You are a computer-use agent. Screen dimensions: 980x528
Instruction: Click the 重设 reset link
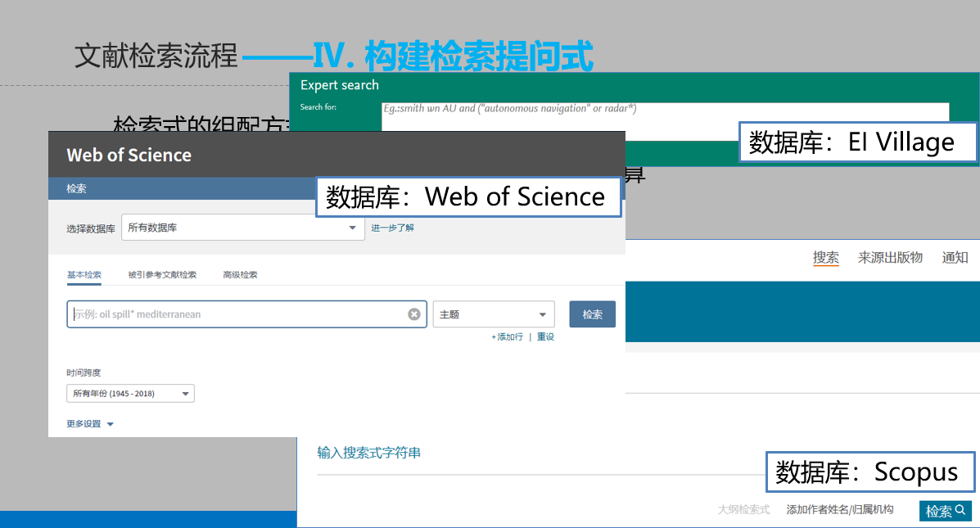(545, 336)
